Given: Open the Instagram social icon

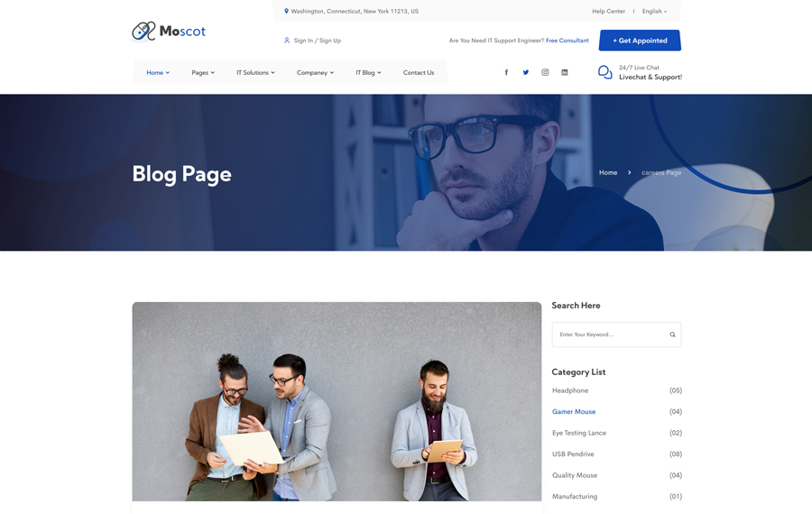Looking at the screenshot, I should (545, 73).
